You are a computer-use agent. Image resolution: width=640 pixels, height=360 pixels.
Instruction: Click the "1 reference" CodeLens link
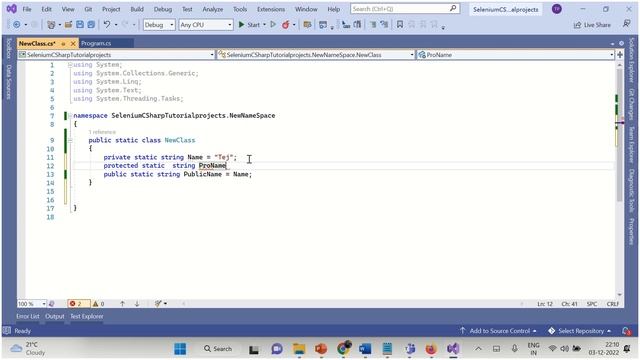102,132
